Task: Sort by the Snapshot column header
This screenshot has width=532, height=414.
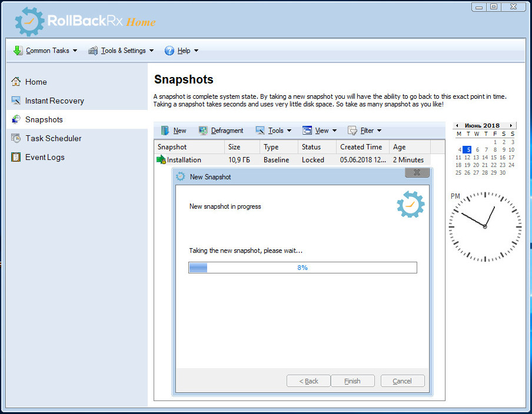Action: pos(189,147)
